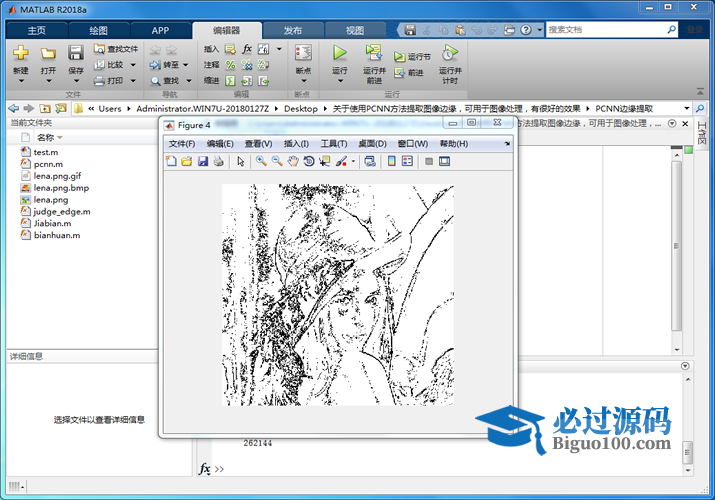715x500 pixels.
Task: Click Zoom In tool in Figure 4
Action: (x=261, y=161)
